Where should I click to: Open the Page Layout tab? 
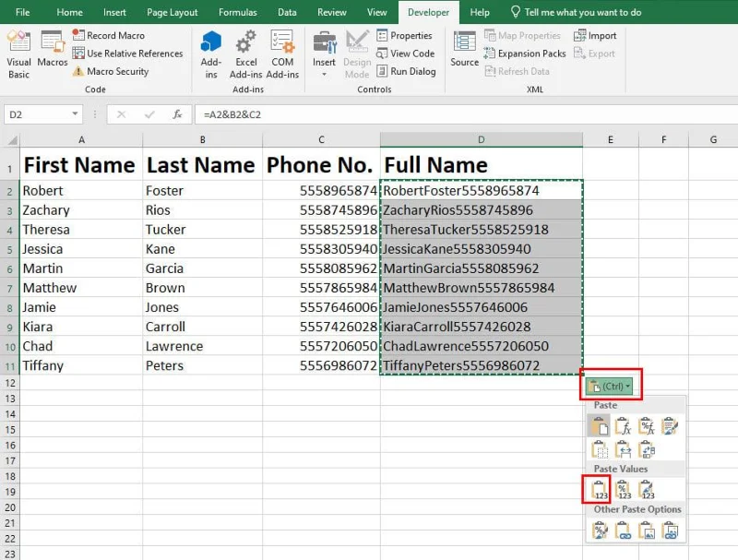[171, 12]
